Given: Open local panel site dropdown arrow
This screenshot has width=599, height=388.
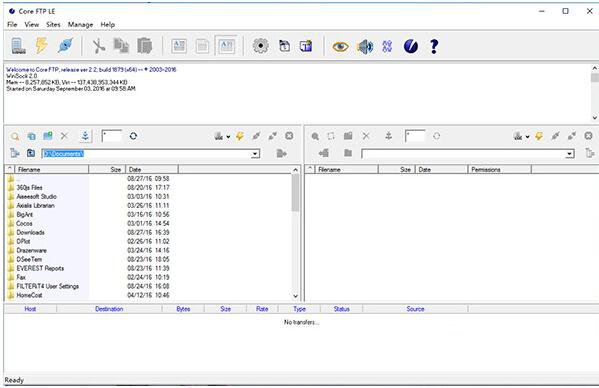Looking at the screenshot, I should pos(228,137).
